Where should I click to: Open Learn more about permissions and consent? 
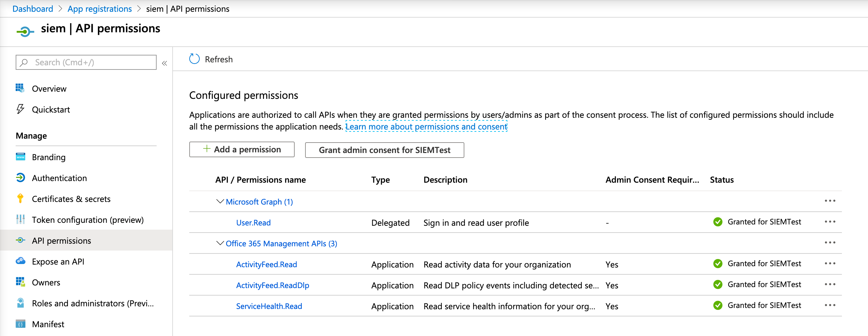[x=426, y=126]
